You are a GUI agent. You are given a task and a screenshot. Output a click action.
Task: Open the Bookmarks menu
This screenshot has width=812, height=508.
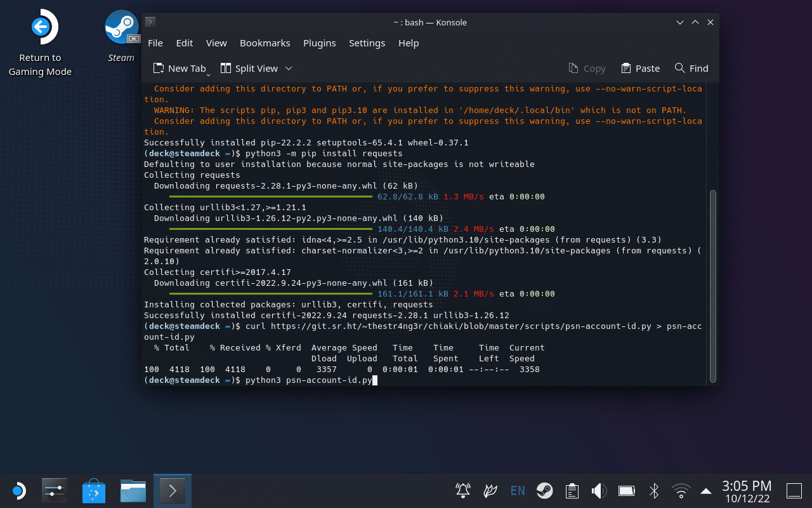tap(265, 43)
